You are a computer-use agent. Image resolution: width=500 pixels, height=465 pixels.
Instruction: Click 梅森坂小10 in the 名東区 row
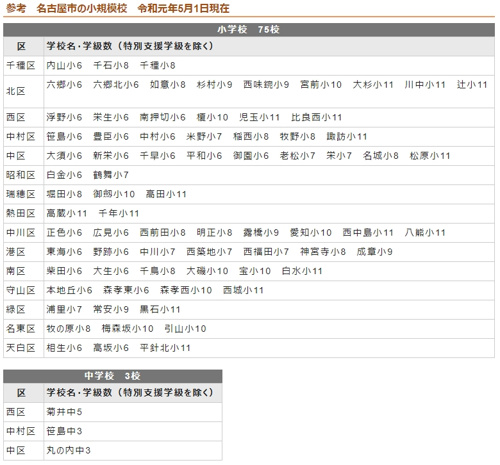127,329
